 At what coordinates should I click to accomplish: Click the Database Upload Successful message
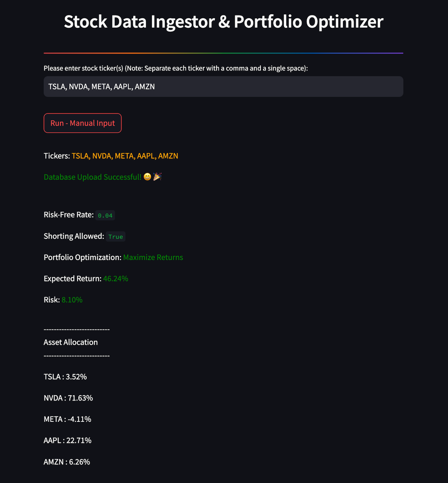tap(93, 177)
